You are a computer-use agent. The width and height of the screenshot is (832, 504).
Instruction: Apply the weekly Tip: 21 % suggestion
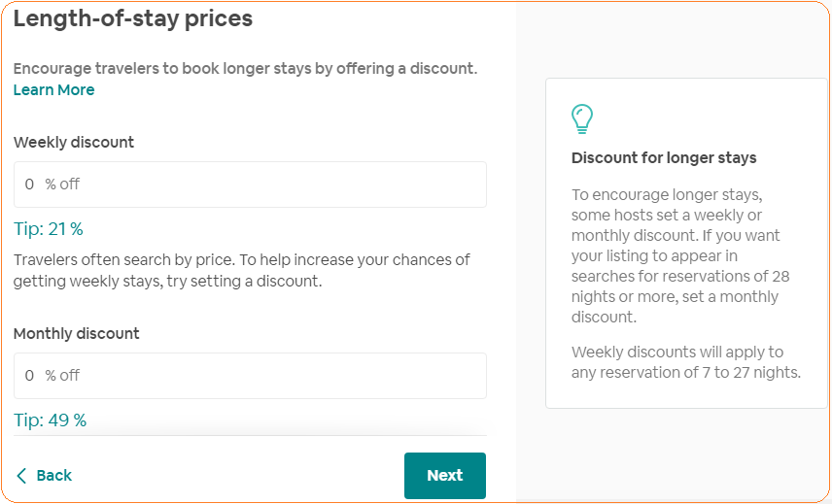click(49, 229)
